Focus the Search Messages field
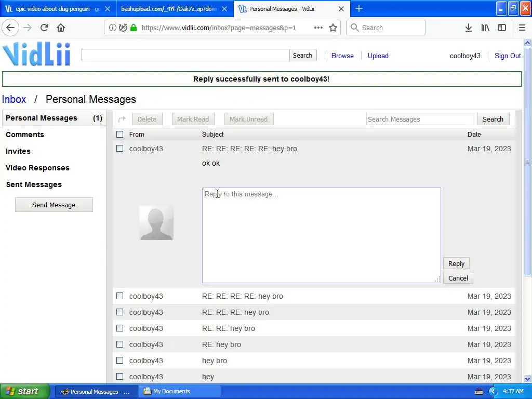The height and width of the screenshot is (399, 532). 420,119
